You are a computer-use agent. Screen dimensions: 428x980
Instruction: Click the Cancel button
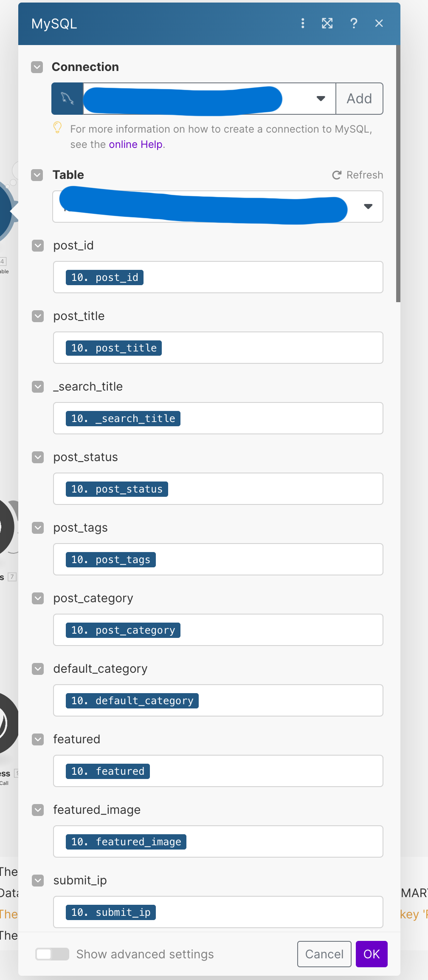[324, 954]
